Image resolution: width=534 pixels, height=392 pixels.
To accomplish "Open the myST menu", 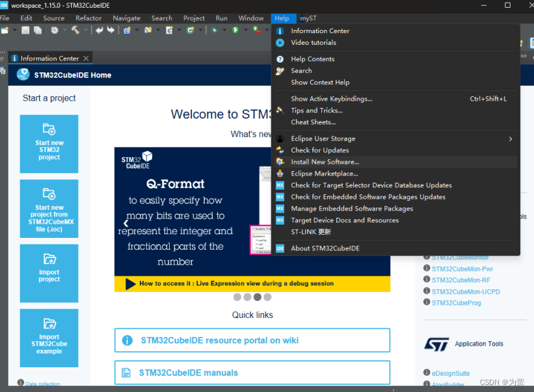I will click(x=308, y=18).
